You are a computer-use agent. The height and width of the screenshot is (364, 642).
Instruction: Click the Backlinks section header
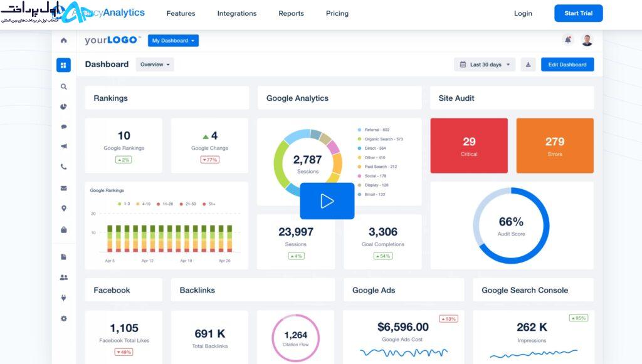coord(253,290)
